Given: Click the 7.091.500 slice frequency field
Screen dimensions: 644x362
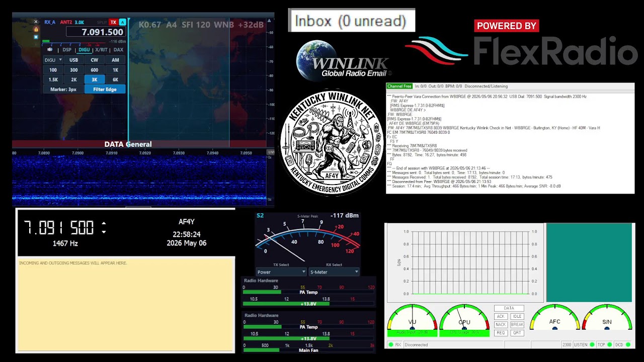Looking at the screenshot, I should (95, 32).
